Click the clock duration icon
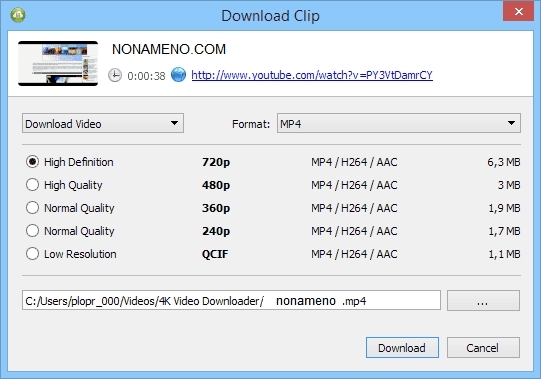Screen dimensions: 541x379 tap(115, 75)
